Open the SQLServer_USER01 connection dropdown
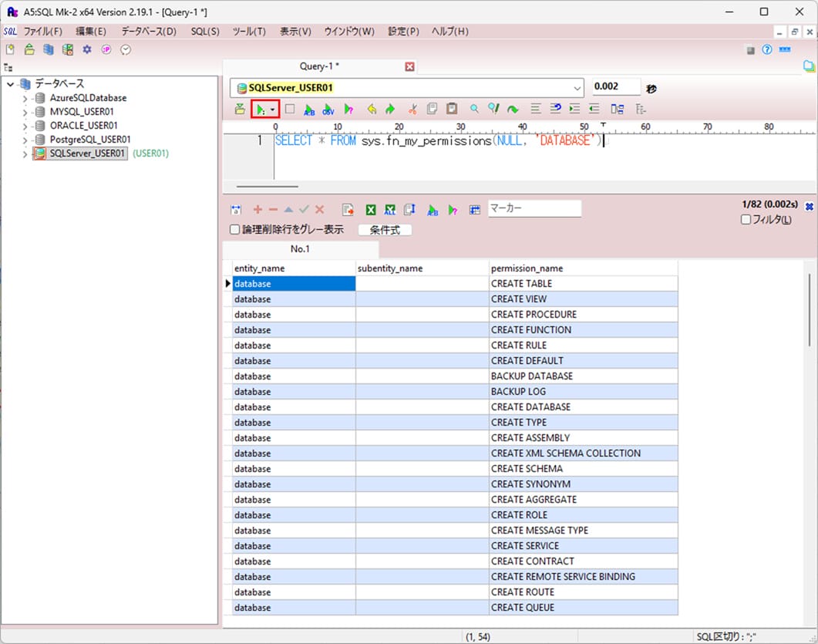 pyautogui.click(x=578, y=88)
